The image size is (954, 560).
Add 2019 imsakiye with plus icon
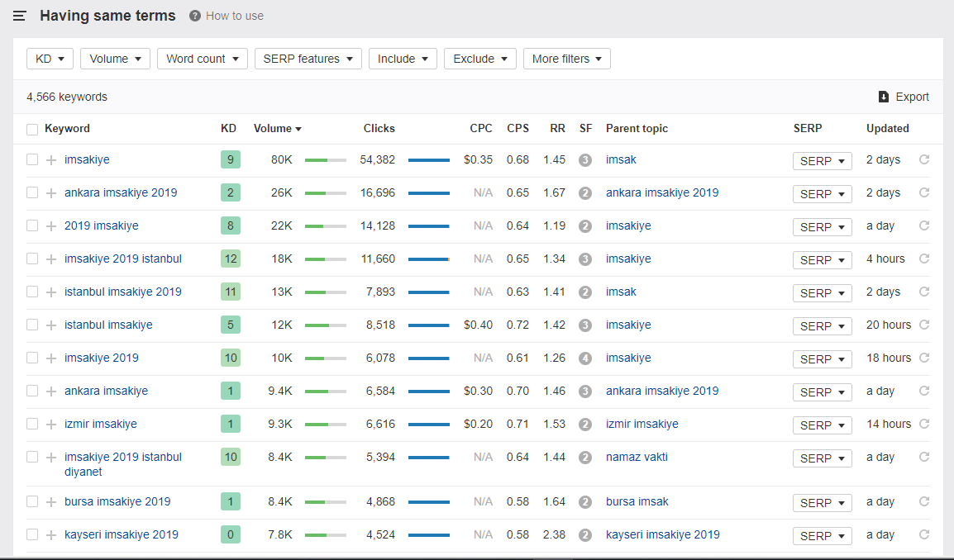pyautogui.click(x=51, y=226)
